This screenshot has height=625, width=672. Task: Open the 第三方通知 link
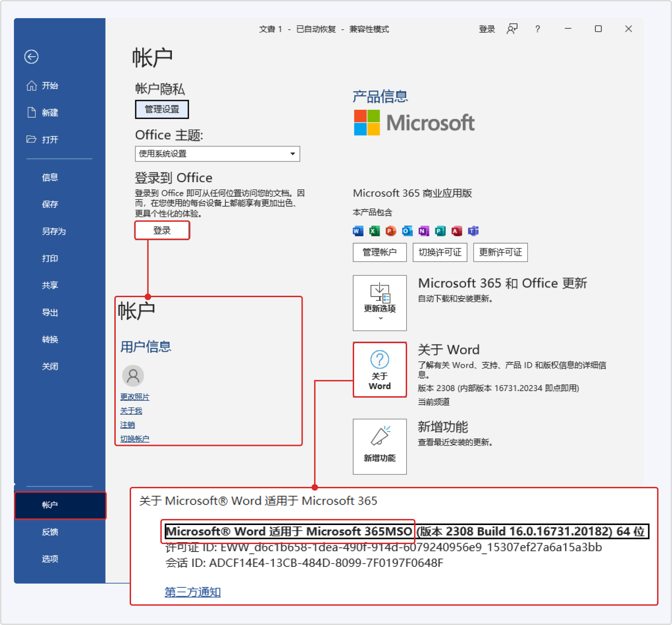(192, 592)
